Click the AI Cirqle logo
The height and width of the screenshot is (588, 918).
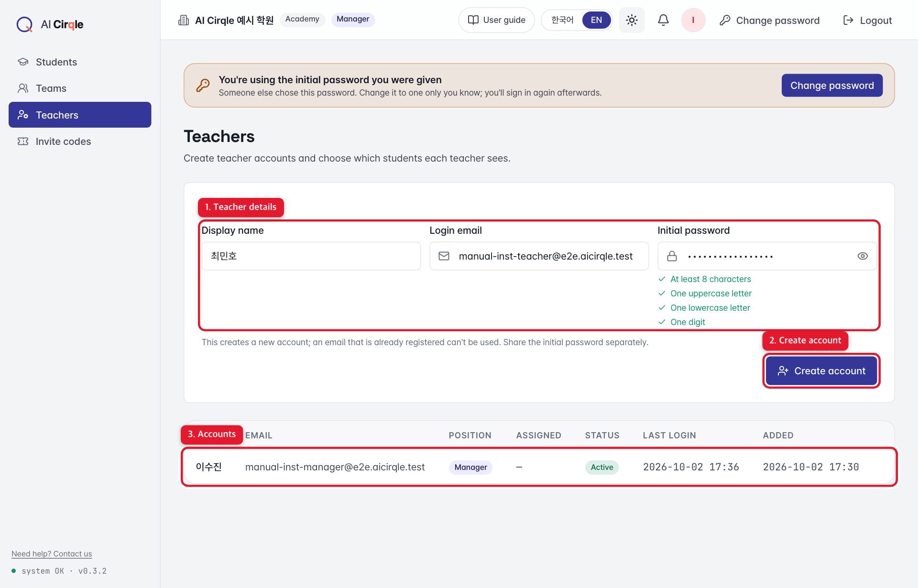(50, 24)
